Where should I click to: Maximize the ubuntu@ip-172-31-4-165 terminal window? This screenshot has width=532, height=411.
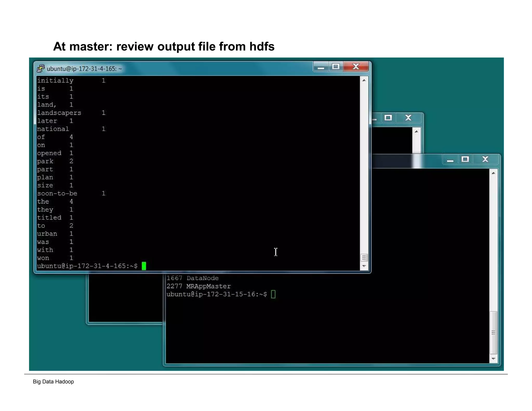click(x=336, y=67)
